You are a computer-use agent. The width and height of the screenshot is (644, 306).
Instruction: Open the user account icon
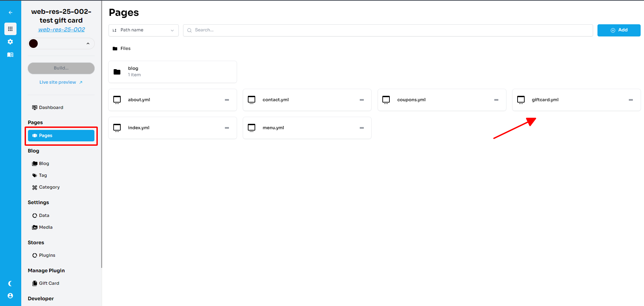point(10,296)
